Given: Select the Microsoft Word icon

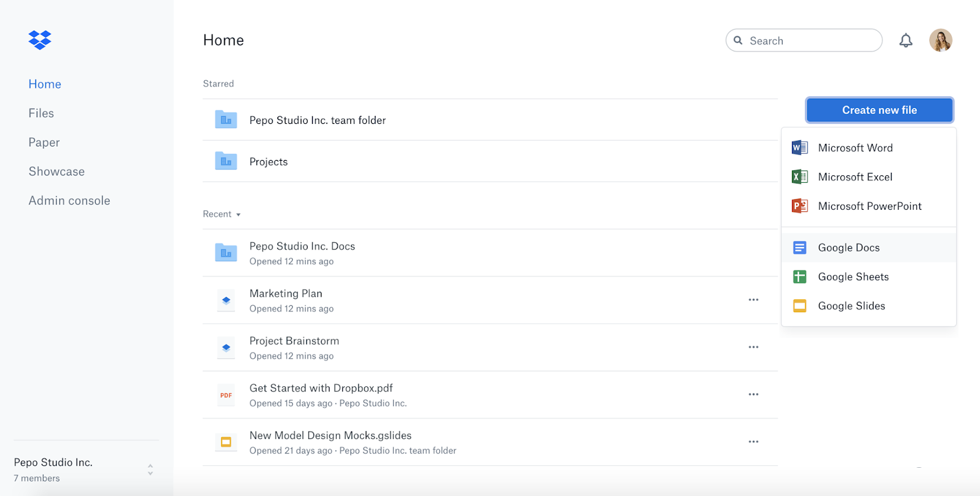Looking at the screenshot, I should click(799, 147).
